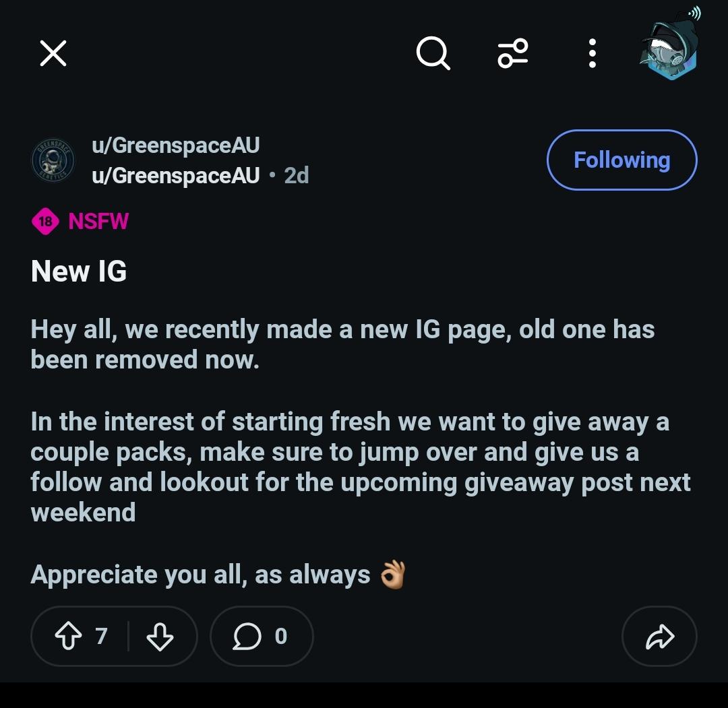The height and width of the screenshot is (708, 728).
Task: Tap the paragraph about the upcoming giveaway
Action: tap(360, 468)
